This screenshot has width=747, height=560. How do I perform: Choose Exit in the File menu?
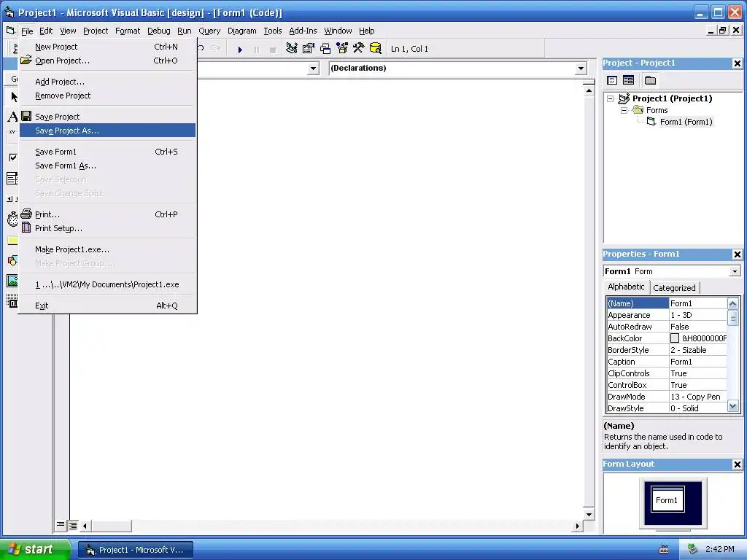[x=108, y=306]
